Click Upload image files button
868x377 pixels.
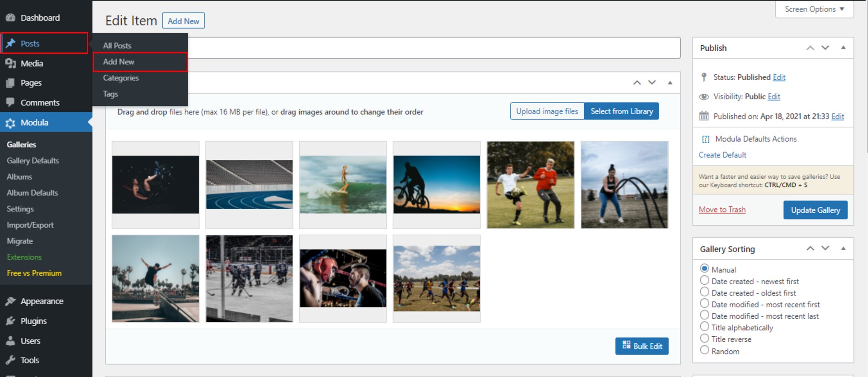547,111
